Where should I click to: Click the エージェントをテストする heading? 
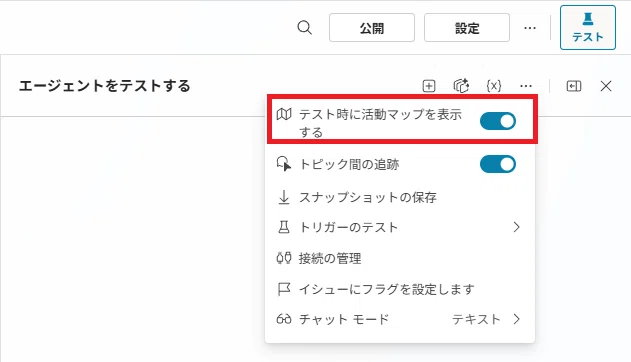coord(104,86)
